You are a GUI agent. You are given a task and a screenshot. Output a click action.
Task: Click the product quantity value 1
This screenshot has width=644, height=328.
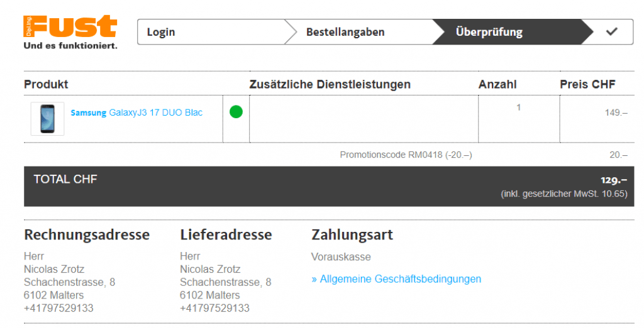click(518, 107)
